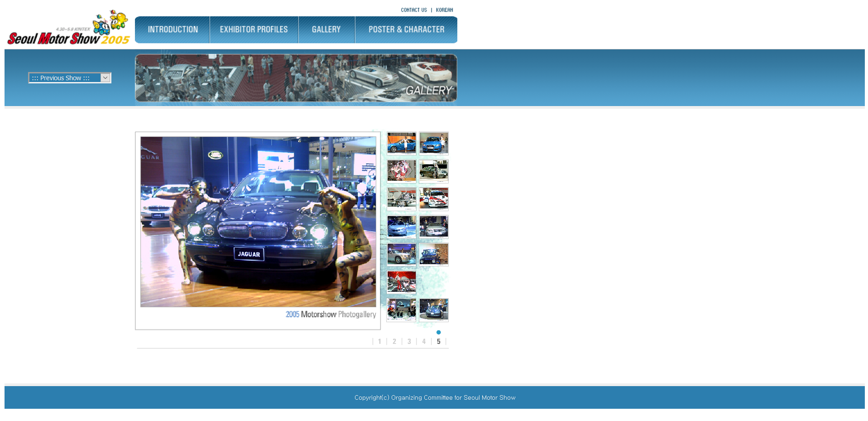Select the blue Jeep by brick wall thumbnail
868x421 pixels.
(434, 254)
